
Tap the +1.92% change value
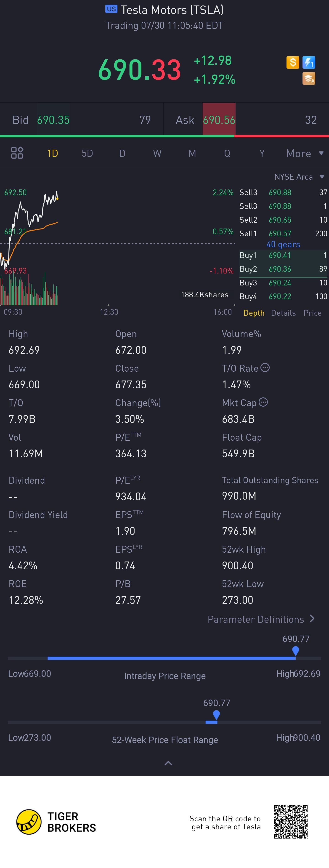pos(215,80)
